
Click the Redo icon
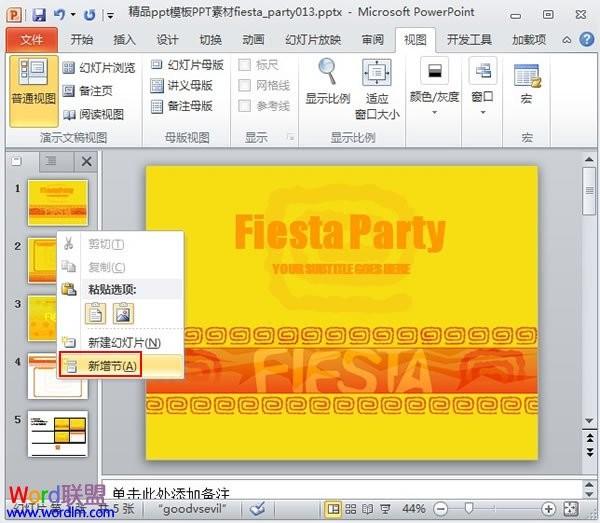89,15
